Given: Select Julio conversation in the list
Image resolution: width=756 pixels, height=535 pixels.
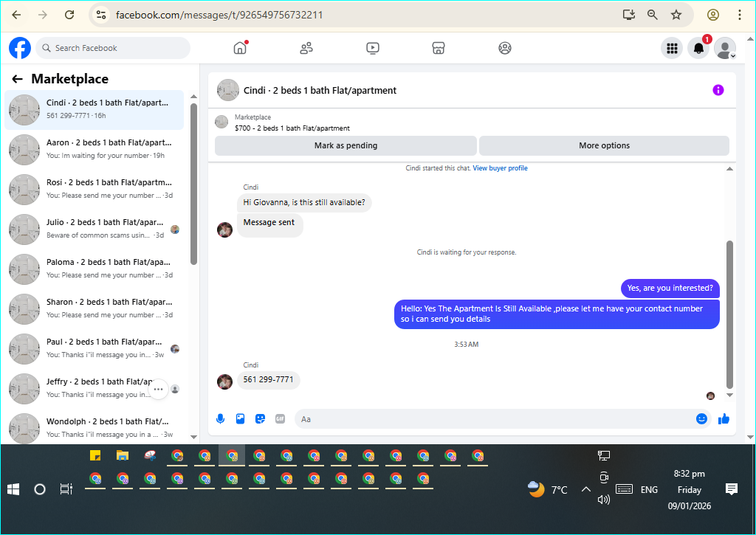Looking at the screenshot, I should [94, 229].
